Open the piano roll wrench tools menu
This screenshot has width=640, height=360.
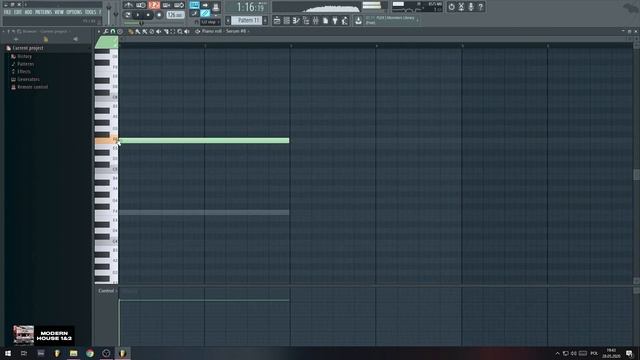(x=106, y=31)
